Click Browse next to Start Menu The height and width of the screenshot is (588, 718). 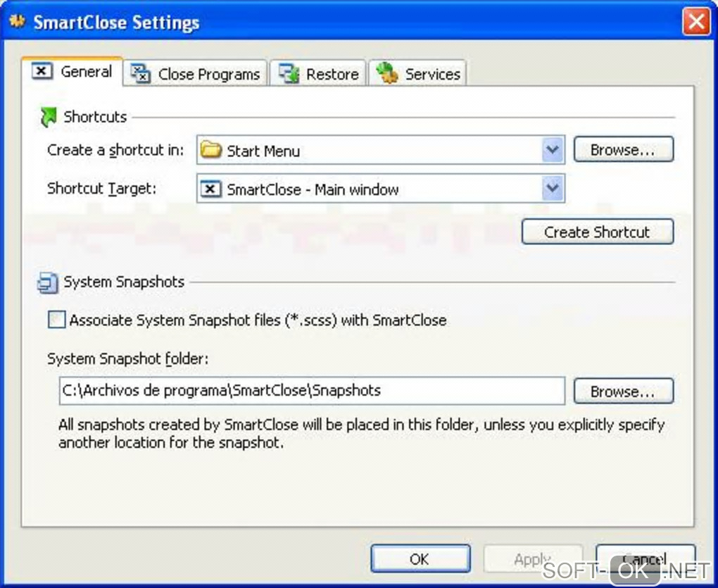(x=623, y=149)
